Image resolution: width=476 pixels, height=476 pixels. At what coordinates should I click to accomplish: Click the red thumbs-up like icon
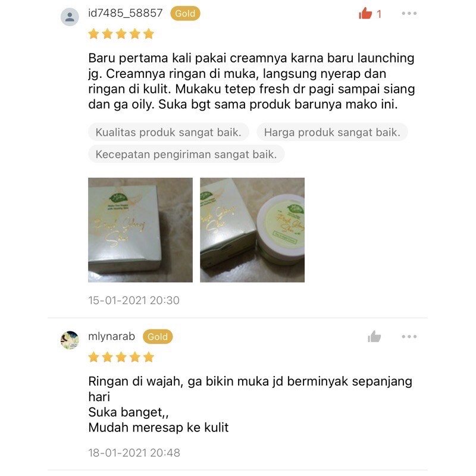(x=365, y=13)
